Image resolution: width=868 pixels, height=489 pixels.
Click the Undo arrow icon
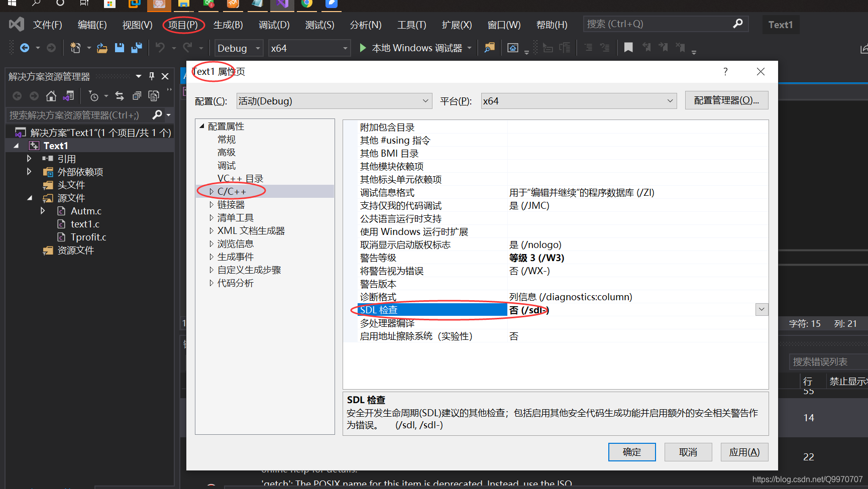tap(161, 48)
